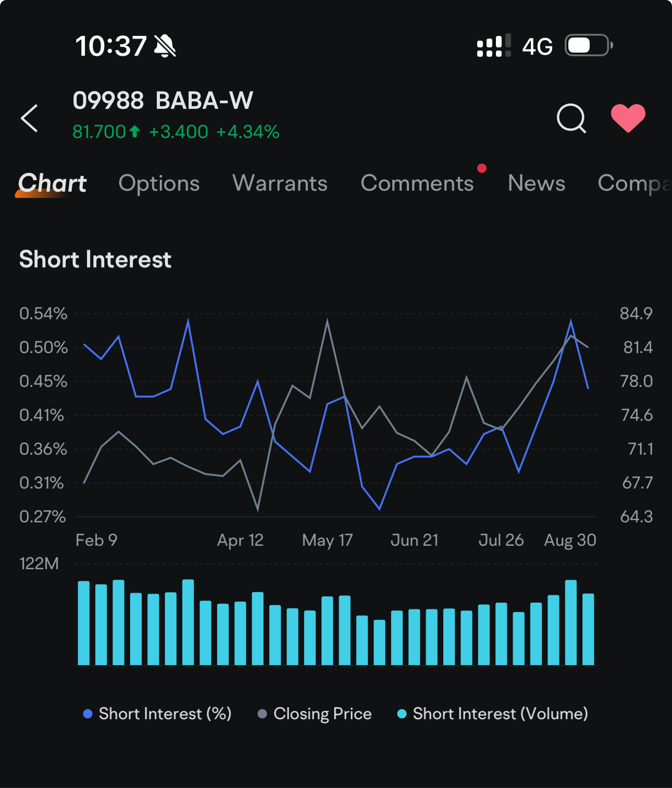Tap the muted bell icon in status bar
Image resolution: width=672 pixels, height=788 pixels.
[x=165, y=46]
